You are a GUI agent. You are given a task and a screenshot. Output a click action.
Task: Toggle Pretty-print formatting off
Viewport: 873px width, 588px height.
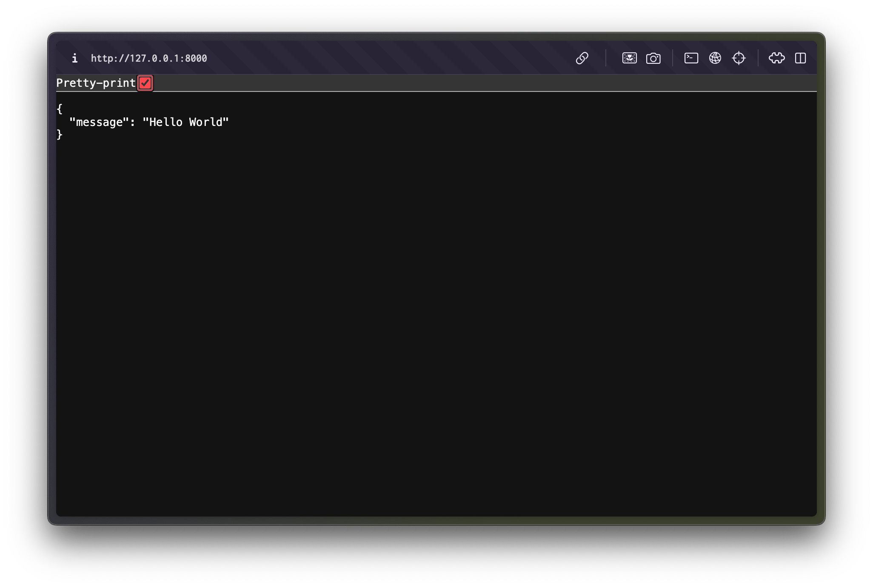coord(145,83)
